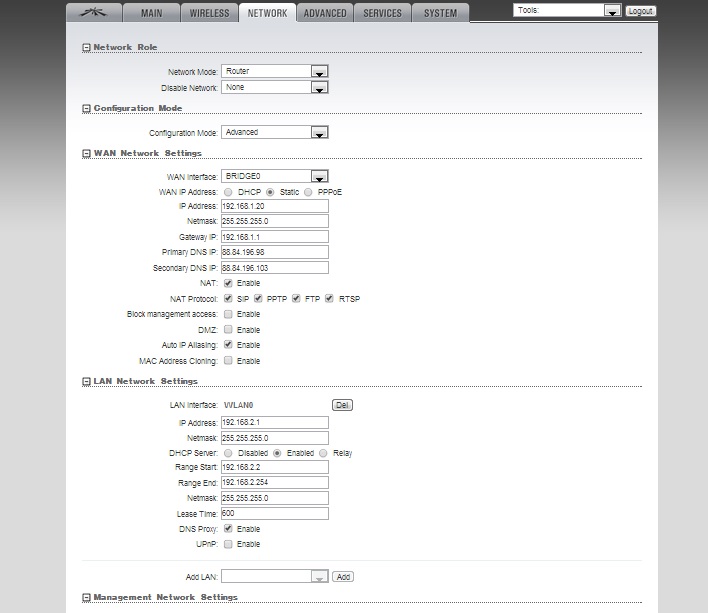Click the LAN Netmask field below IP Address

275,438
